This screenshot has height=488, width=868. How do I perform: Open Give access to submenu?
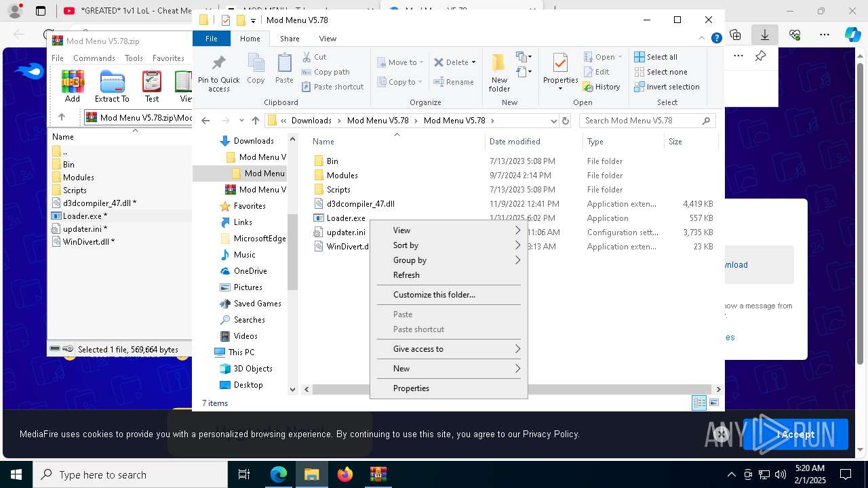pyautogui.click(x=449, y=349)
